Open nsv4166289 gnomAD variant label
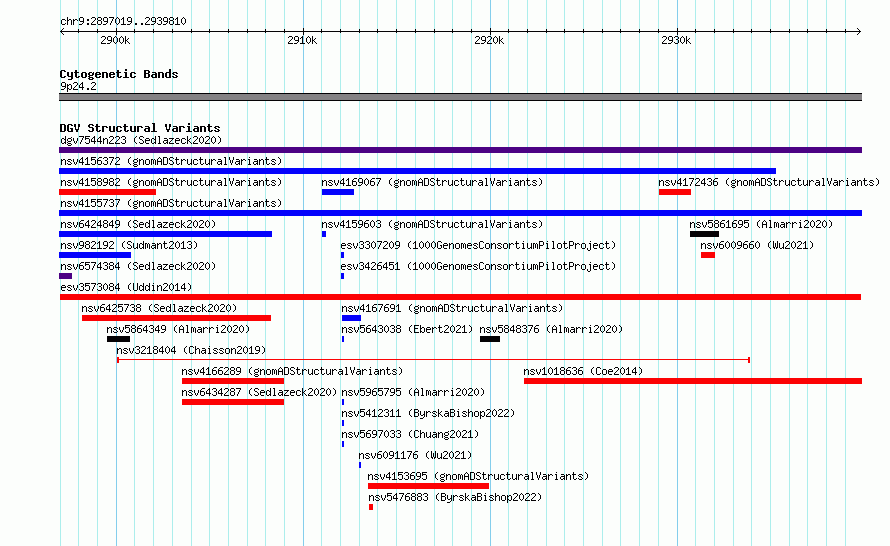This screenshot has width=890, height=546. point(292,371)
